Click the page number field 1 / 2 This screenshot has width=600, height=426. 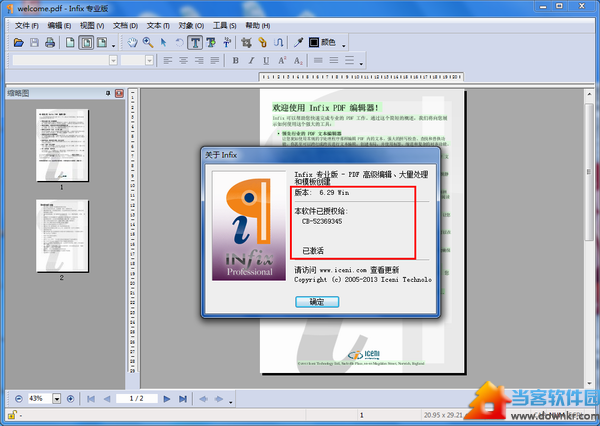pyautogui.click(x=136, y=399)
